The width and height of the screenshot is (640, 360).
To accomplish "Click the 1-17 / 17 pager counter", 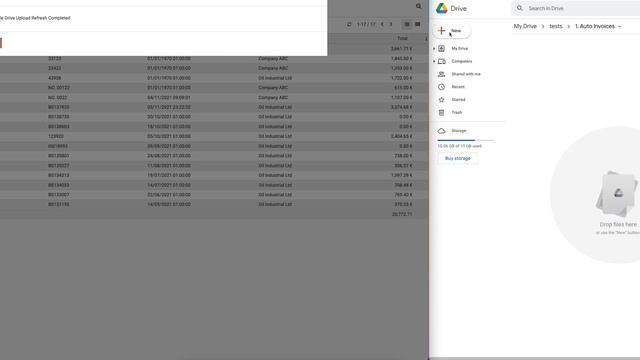I will tap(366, 24).
